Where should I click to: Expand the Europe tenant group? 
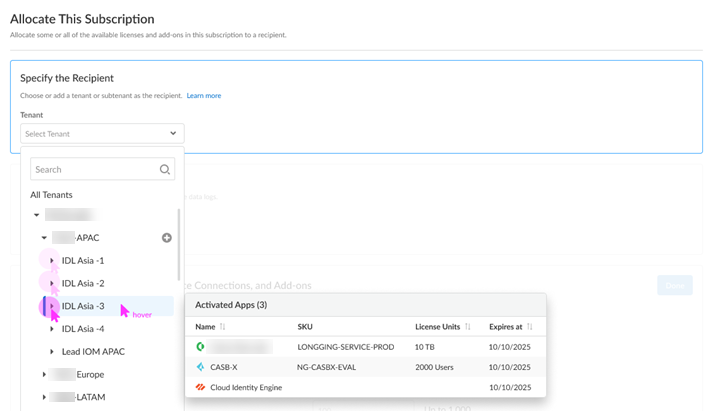click(x=44, y=375)
